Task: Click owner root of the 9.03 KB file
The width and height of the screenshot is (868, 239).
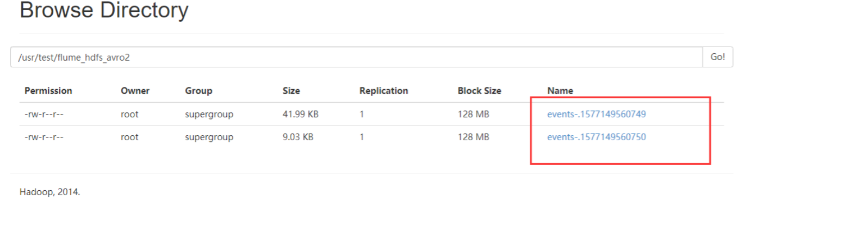Action: (x=129, y=136)
